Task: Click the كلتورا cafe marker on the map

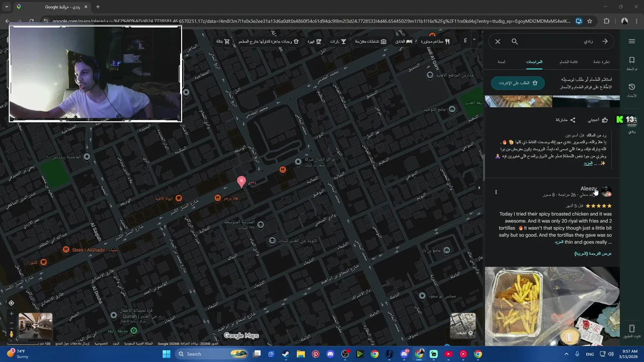Action: point(43,262)
